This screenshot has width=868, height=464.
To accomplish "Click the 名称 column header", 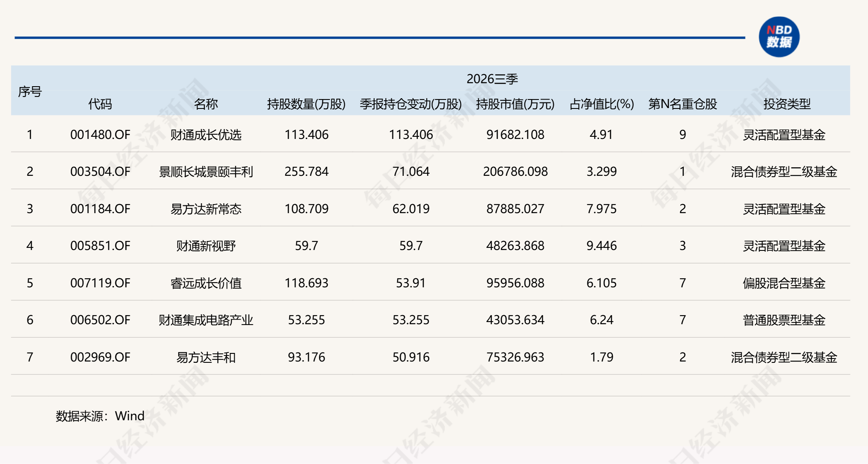I will click(x=206, y=104).
